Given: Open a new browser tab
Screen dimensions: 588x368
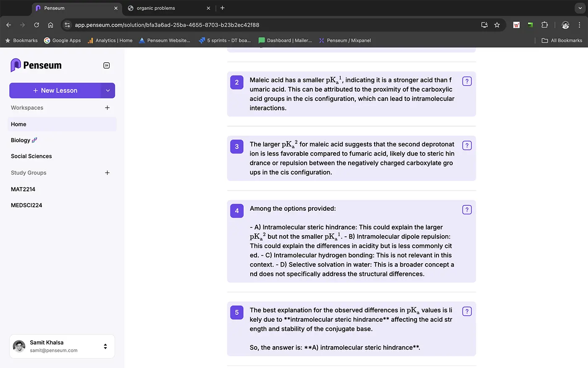Looking at the screenshot, I should tap(223, 8).
